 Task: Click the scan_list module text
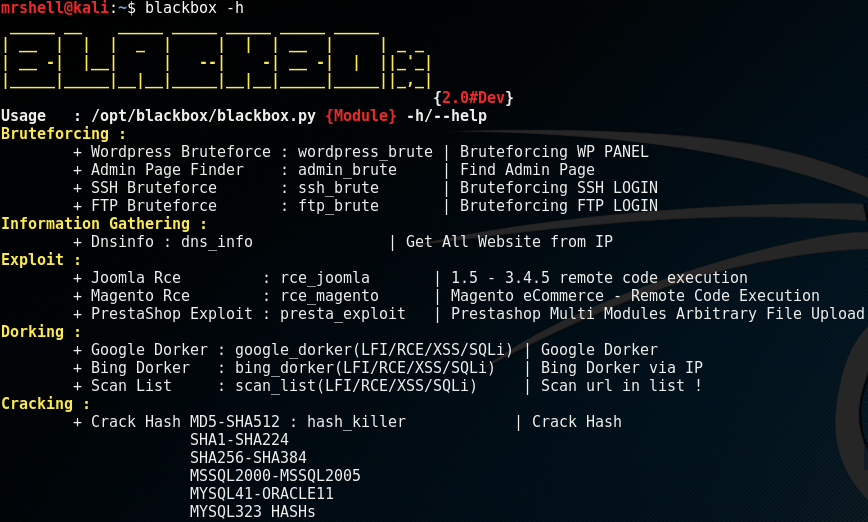click(x=356, y=386)
